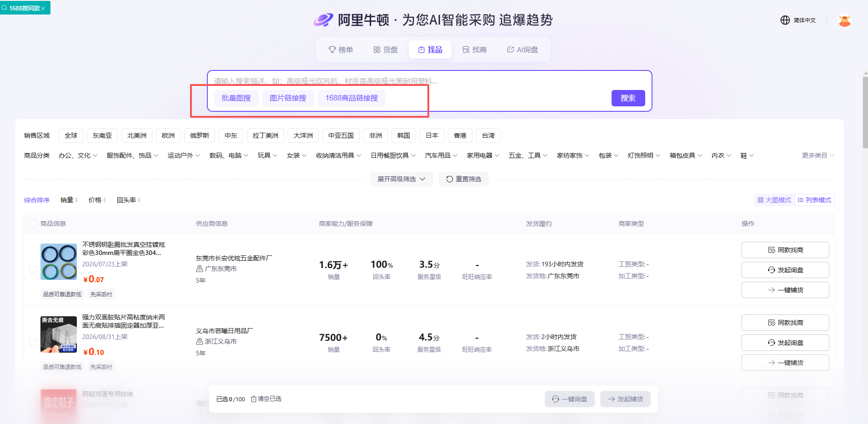Select the 全球 sales region
Image resolution: width=868 pixels, height=424 pixels.
click(71, 135)
